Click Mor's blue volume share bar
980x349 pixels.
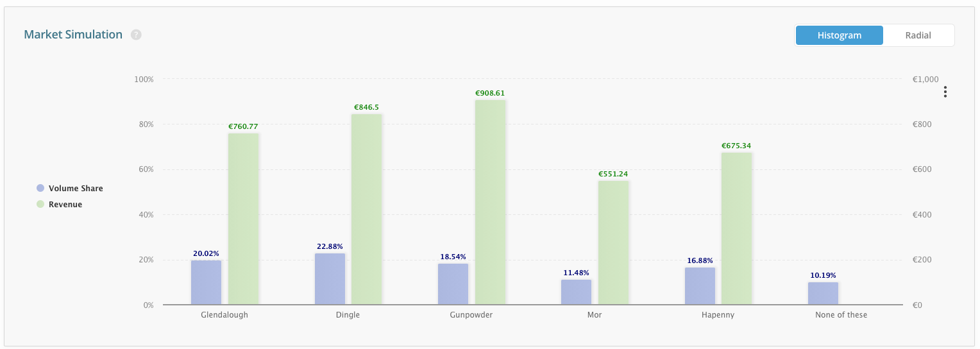click(x=576, y=292)
